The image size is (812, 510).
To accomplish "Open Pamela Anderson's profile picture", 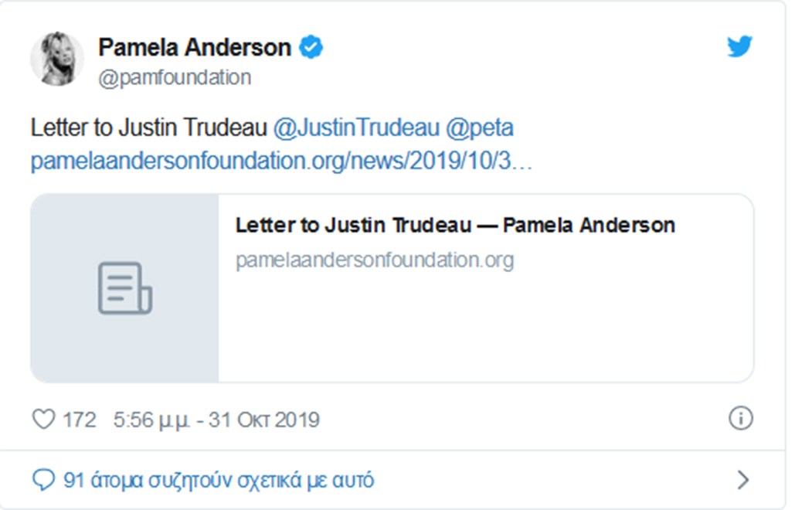I will click(56, 59).
